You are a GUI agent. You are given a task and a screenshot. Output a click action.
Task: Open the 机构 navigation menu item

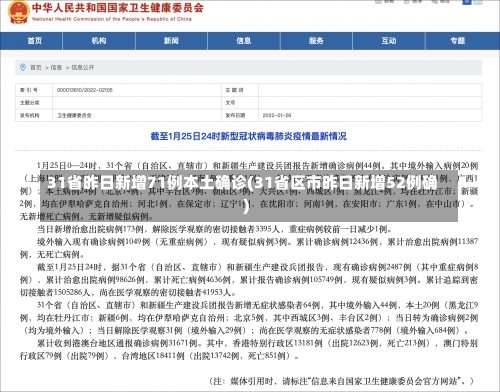99,41
